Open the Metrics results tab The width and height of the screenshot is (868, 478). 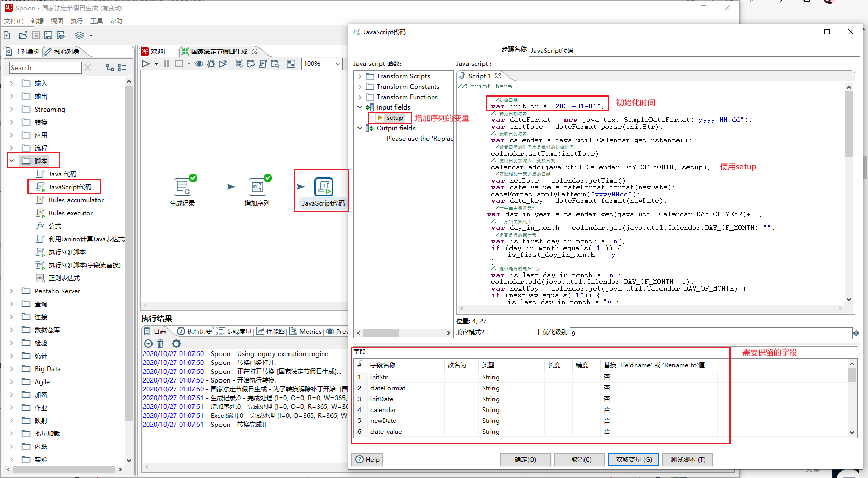click(306, 331)
